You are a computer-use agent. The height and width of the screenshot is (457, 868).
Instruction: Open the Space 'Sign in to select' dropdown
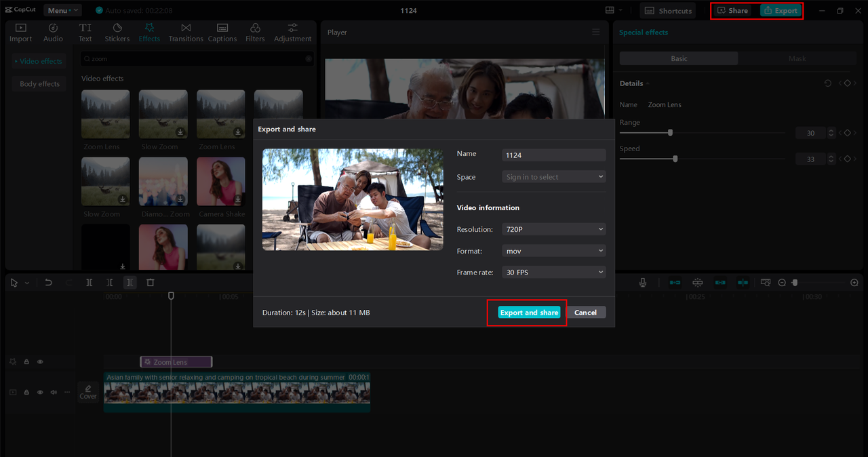click(553, 177)
